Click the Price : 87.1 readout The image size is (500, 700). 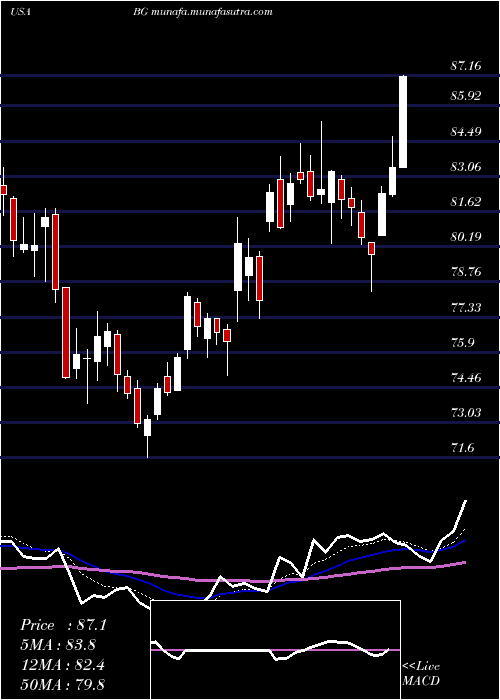(63, 625)
